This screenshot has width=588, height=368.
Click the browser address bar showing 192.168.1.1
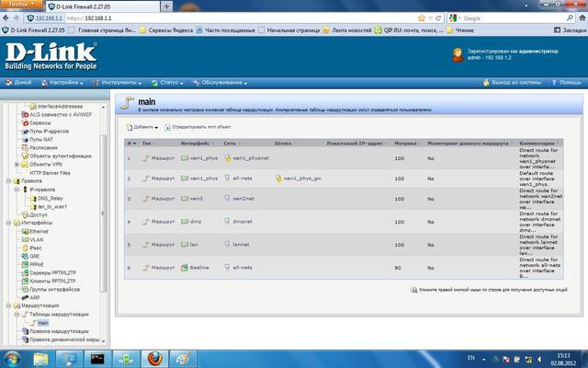tap(239, 18)
